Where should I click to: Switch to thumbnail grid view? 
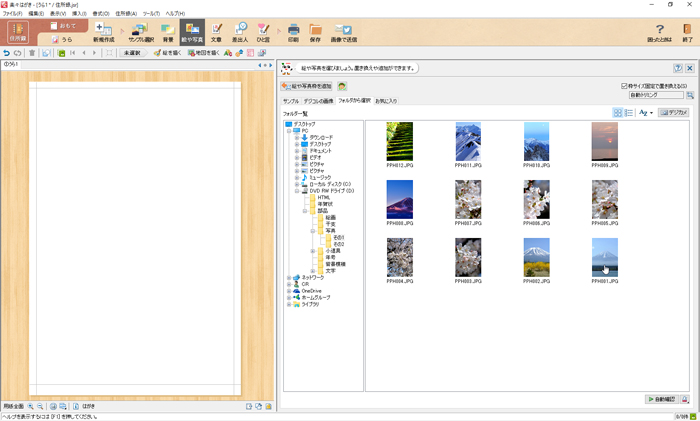(x=617, y=113)
